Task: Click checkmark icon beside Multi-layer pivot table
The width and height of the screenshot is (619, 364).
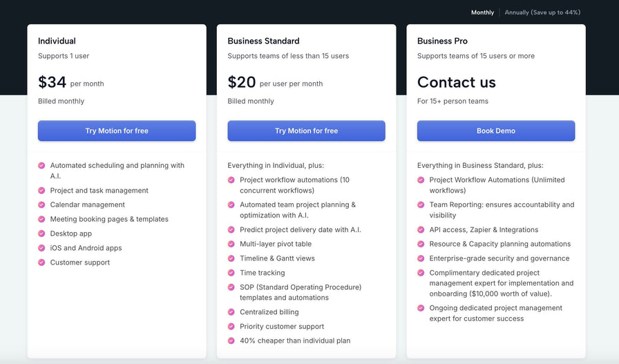Action: point(231,244)
